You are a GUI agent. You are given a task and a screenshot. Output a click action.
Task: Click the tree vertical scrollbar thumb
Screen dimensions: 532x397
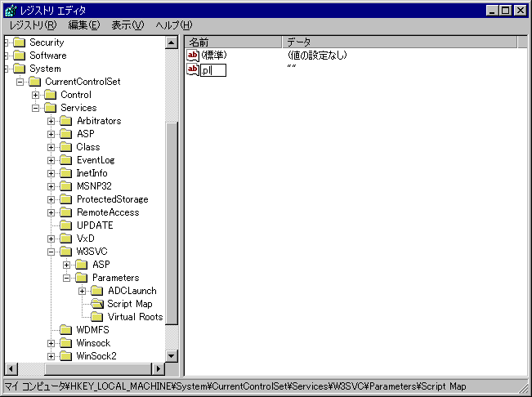point(172,223)
